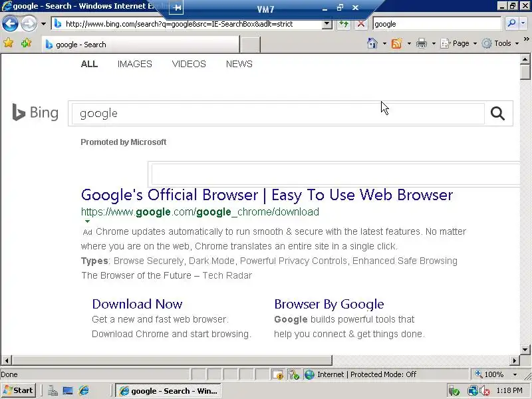Click the Print icon in command bar
532x399 pixels.
coord(422,43)
